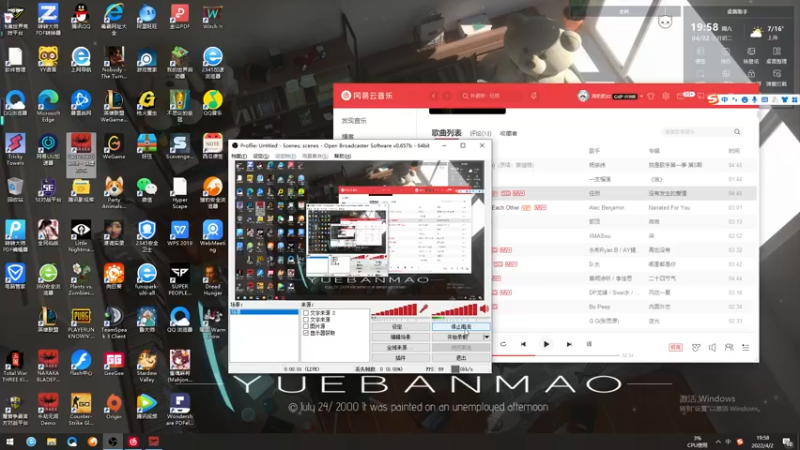The height and width of the screenshot is (450, 800).
Task: Open the Windows Start button
Action: pos(10,442)
